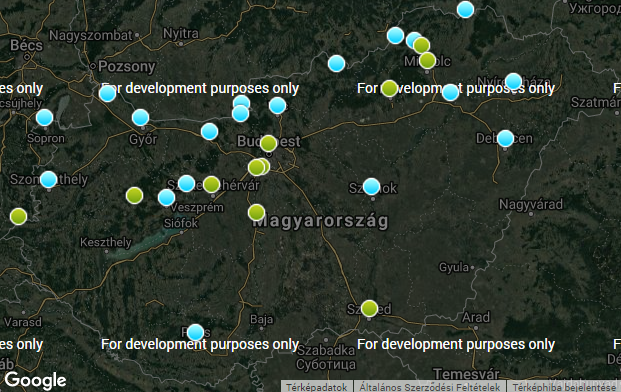Select the blue marker over Nyíregyháza
The image size is (621, 392).
(513, 81)
